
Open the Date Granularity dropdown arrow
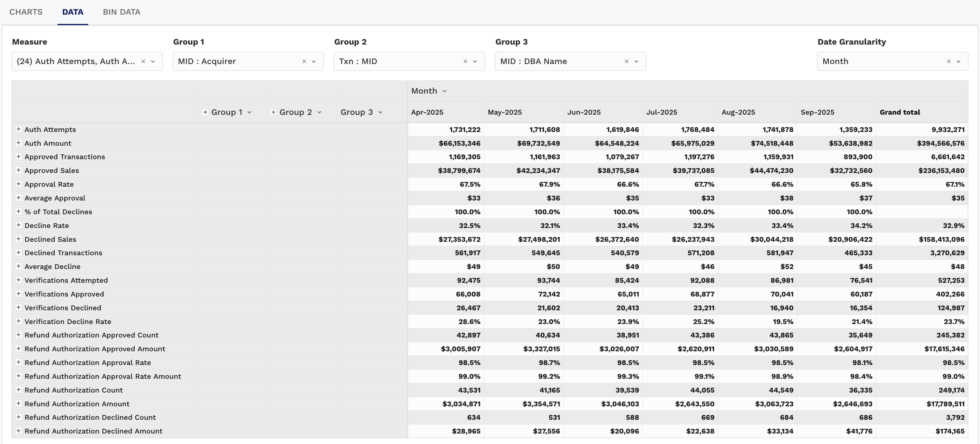click(x=958, y=61)
